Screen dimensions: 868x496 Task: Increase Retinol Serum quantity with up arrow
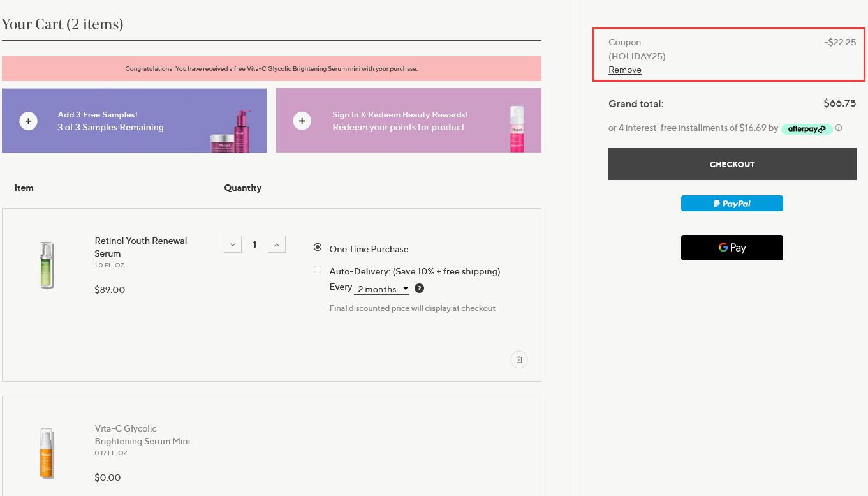277,244
